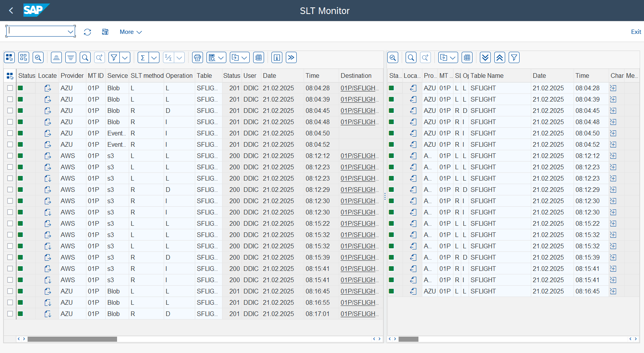644x353 pixels.
Task: Select all rows in left table toolbar
Action: (9, 58)
